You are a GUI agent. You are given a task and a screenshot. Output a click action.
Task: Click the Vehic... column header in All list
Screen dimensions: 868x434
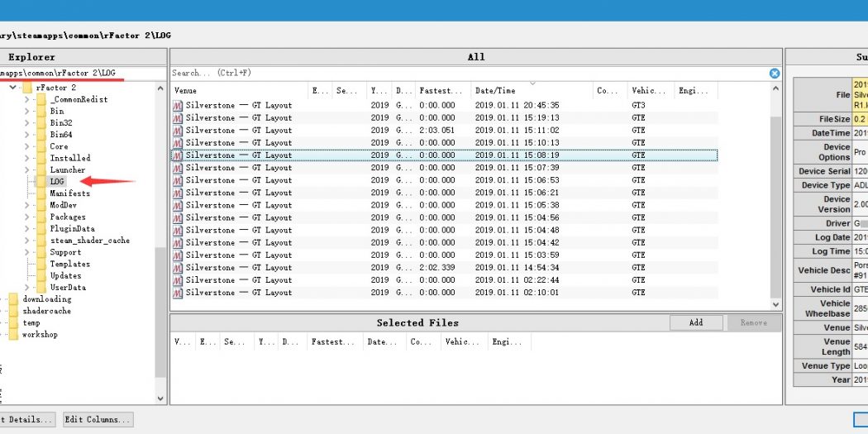pos(651,90)
